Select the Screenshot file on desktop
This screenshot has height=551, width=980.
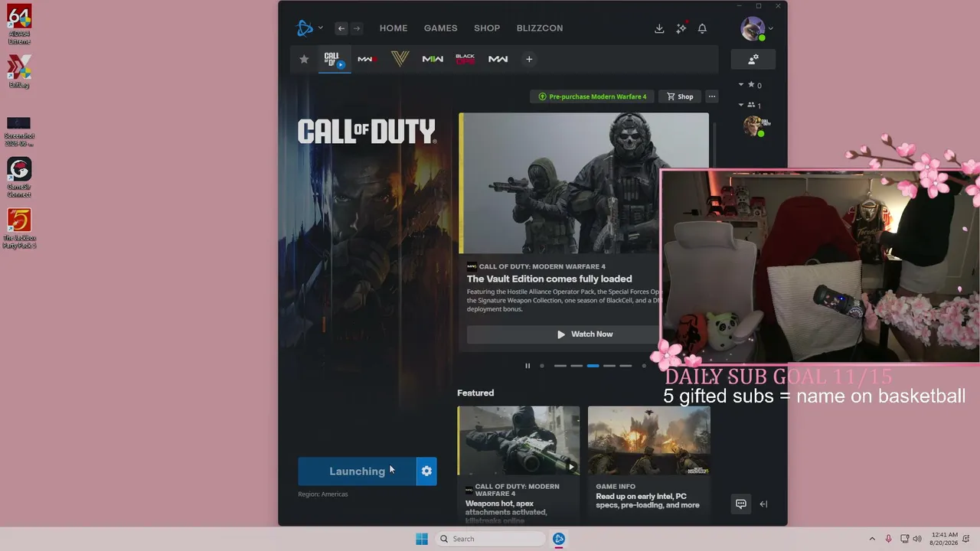point(19,132)
